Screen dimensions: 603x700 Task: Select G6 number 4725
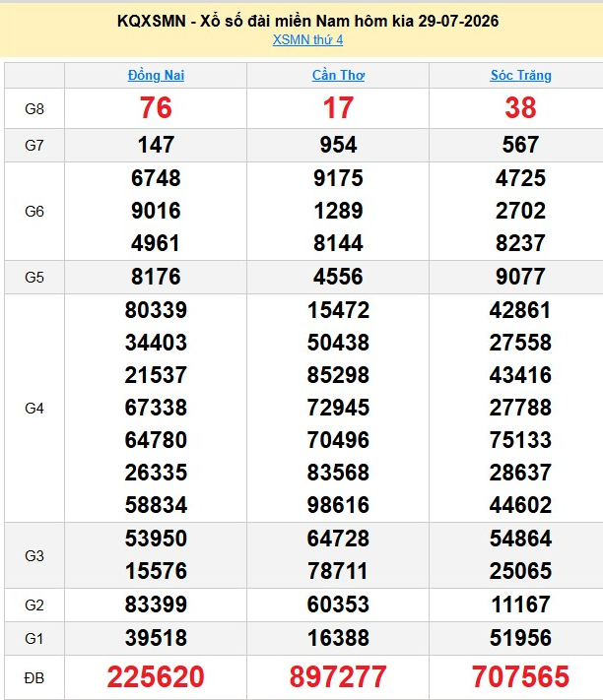521,178
